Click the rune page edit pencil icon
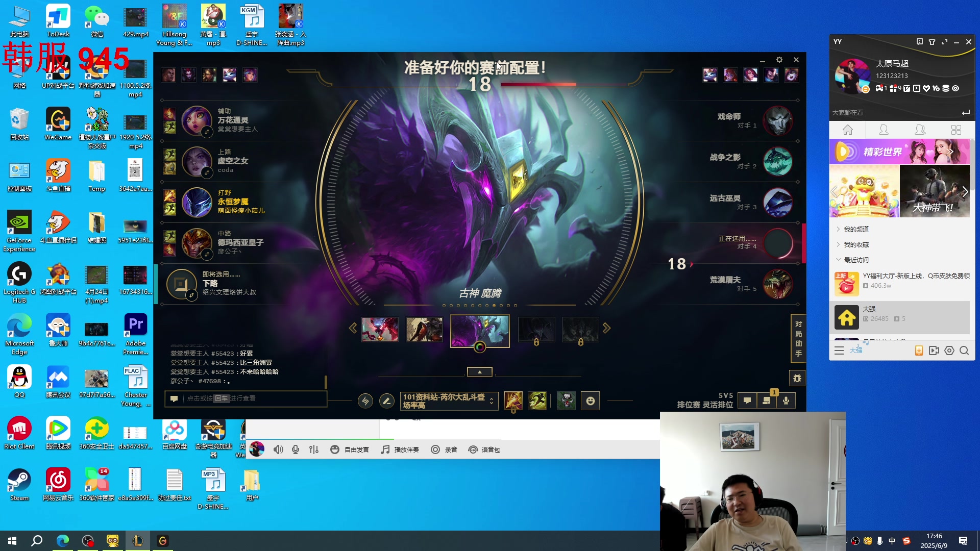 tap(387, 401)
